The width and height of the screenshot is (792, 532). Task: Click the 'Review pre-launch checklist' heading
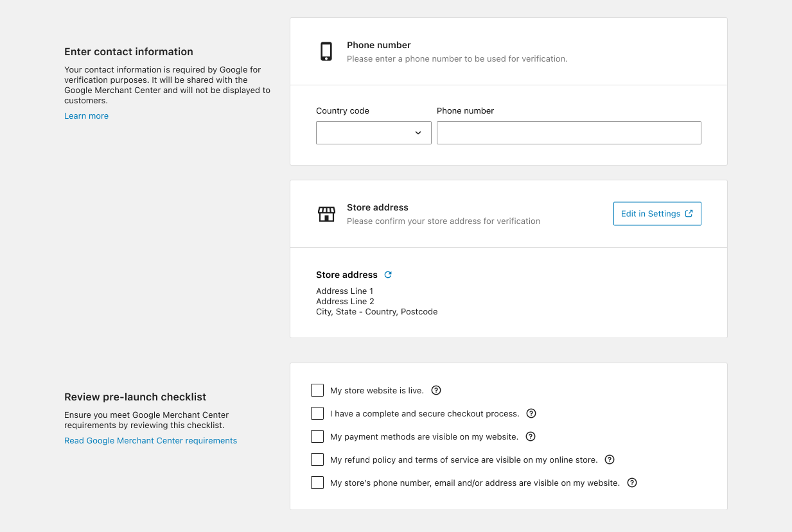[136, 397]
